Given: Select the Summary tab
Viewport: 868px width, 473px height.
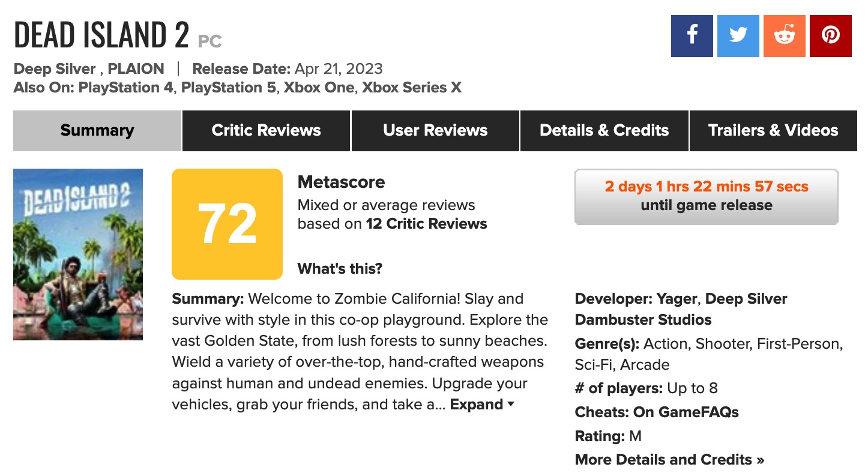Looking at the screenshot, I should click(x=97, y=130).
